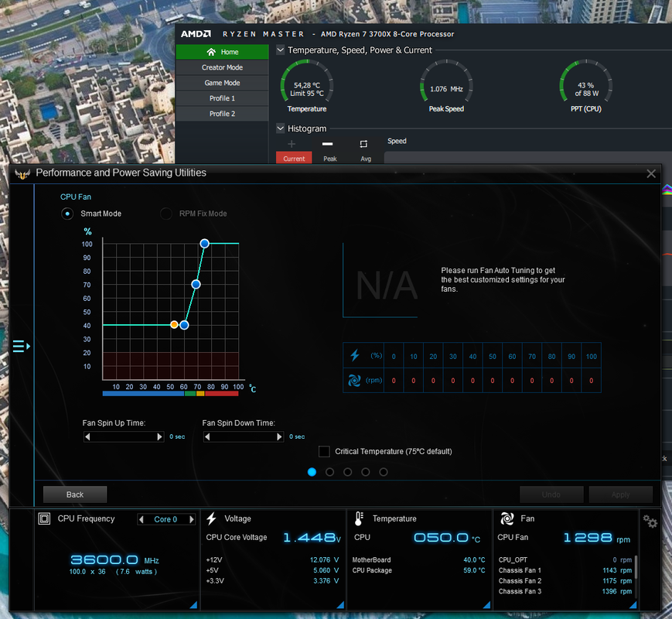The width and height of the screenshot is (672, 619).
Task: Select RPM Fix Mode radio button
Action: click(x=165, y=214)
